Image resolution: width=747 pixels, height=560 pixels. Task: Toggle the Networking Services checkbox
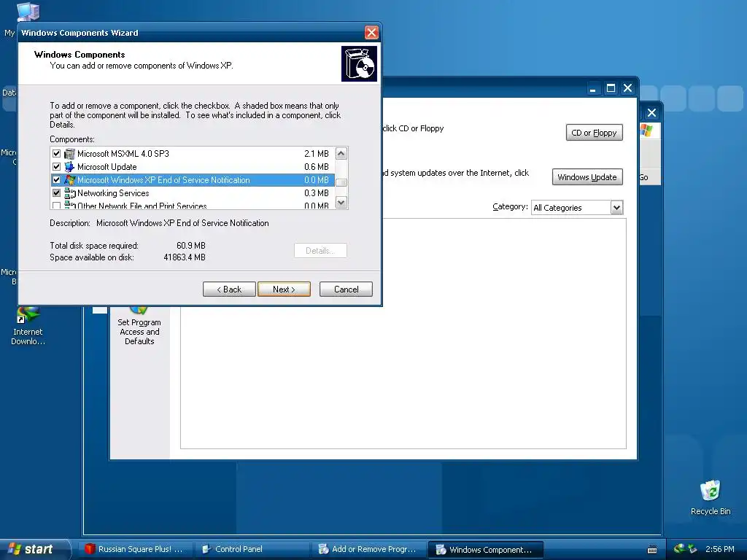pyautogui.click(x=56, y=192)
